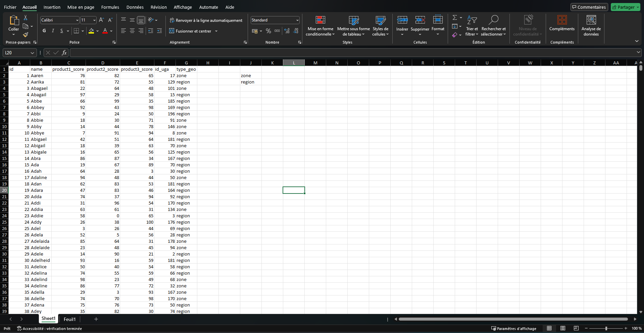Click zoom in plus button
644x333 pixels.
tap(626, 328)
